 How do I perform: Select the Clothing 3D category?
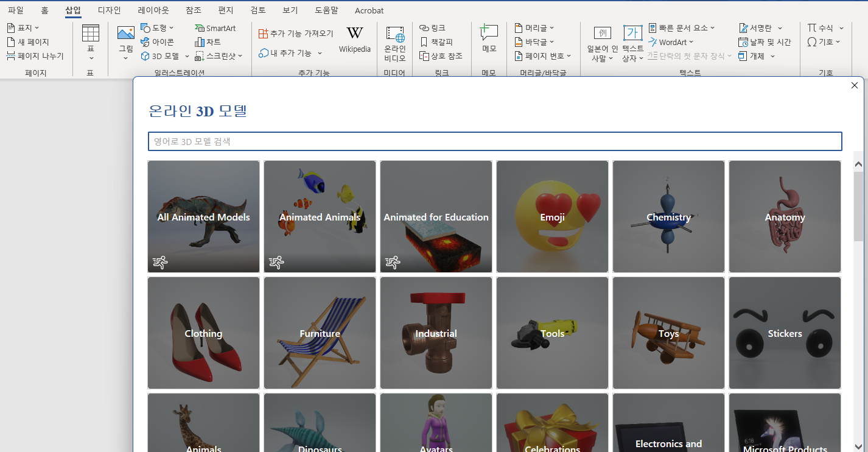point(203,333)
